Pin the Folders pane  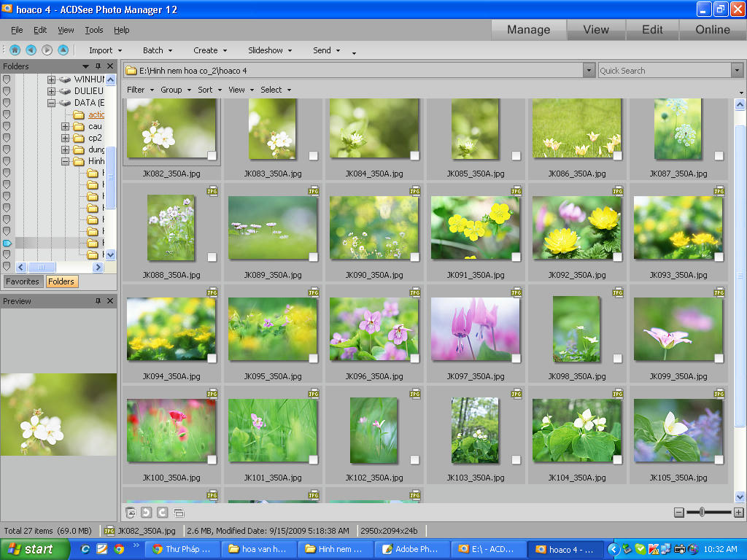98,66
